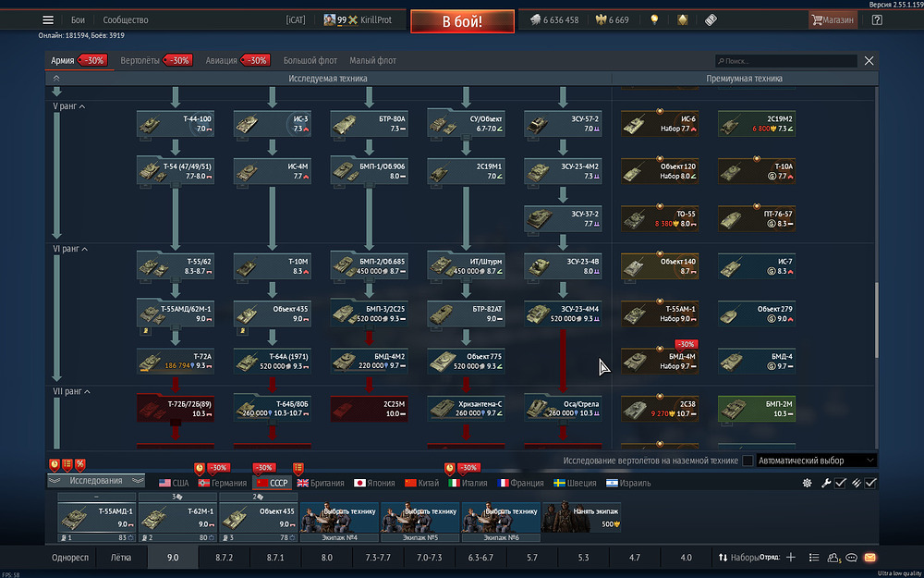Open the golden premium account icon
This screenshot has height=578, width=924.
(683, 19)
